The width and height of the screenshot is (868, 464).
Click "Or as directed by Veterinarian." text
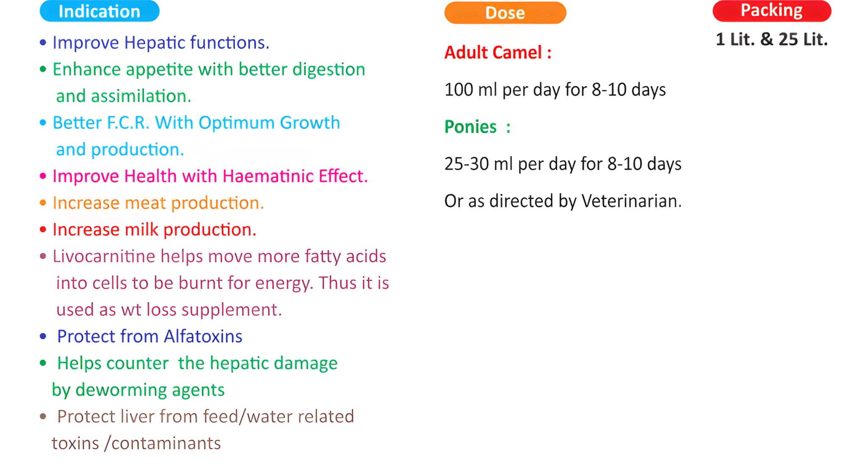point(562,201)
